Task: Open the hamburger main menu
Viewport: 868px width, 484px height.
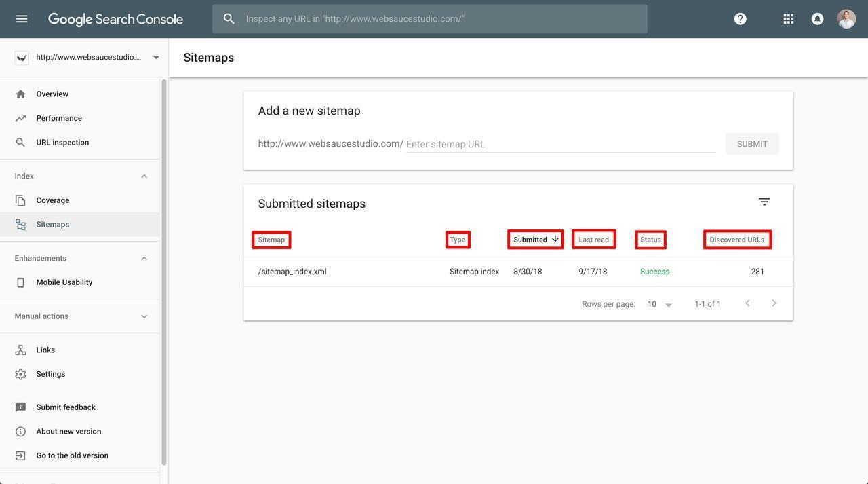Action: click(x=22, y=19)
